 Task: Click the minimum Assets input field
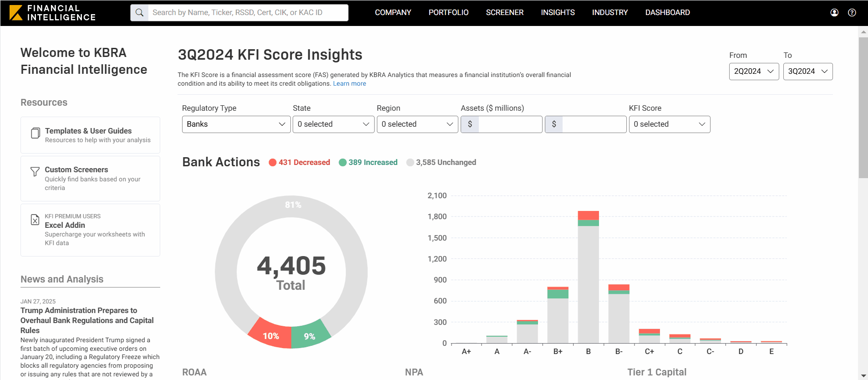click(x=510, y=124)
